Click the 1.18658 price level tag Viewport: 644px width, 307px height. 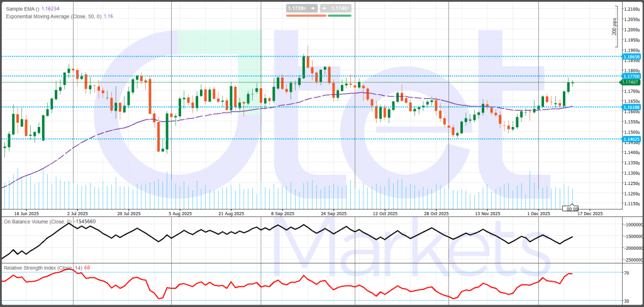(630, 57)
